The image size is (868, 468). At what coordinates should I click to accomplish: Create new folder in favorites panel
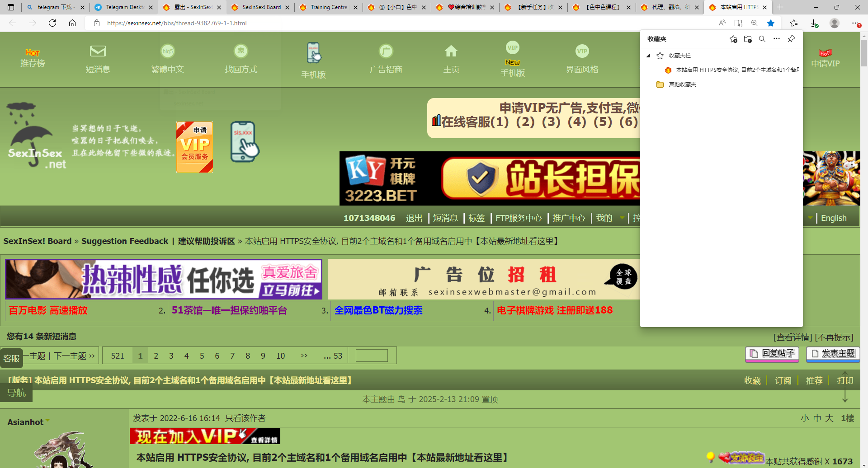748,39
